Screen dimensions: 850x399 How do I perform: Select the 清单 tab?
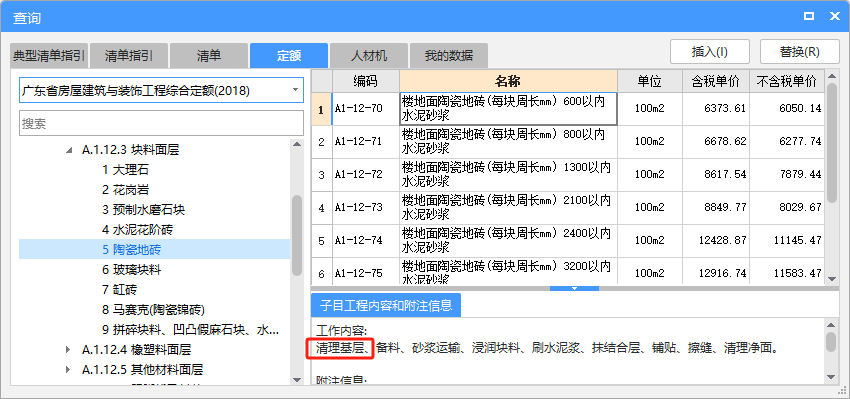209,55
